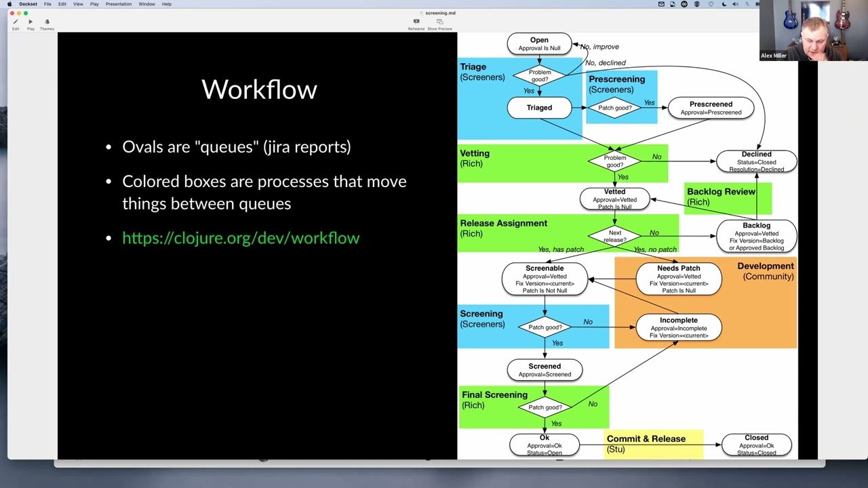Click the dark shield menu bar icon
Image resolution: width=868 pixels, height=488 pixels.
(x=696, y=4)
